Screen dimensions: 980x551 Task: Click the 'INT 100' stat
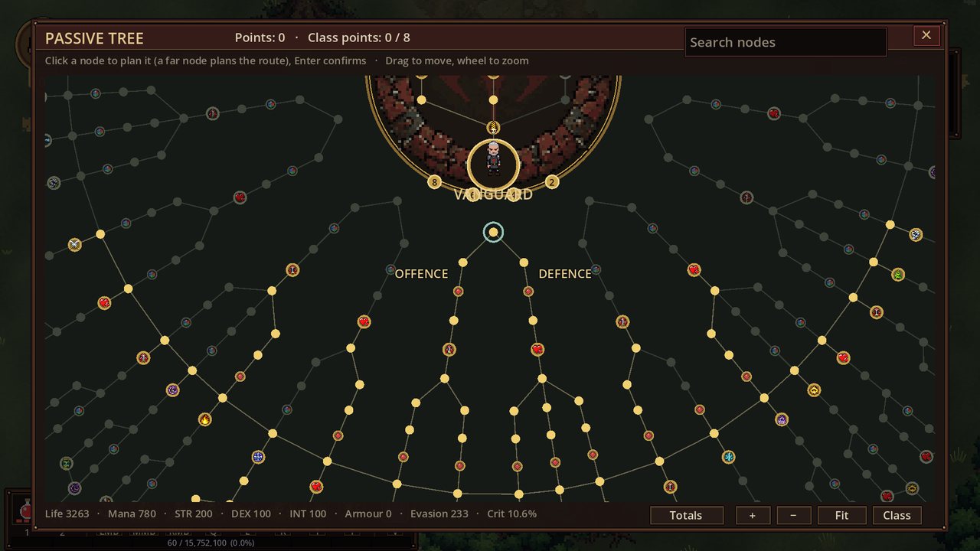tap(308, 514)
